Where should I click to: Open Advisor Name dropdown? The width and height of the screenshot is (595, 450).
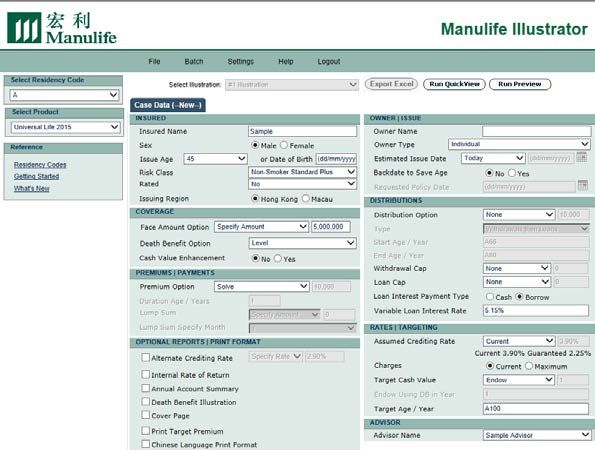pos(537,435)
